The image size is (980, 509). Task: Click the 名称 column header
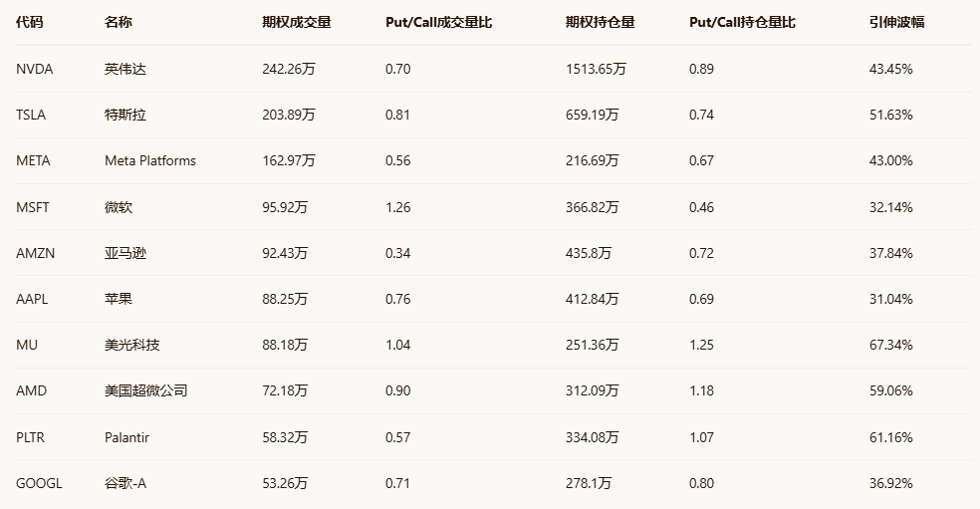coord(118,22)
